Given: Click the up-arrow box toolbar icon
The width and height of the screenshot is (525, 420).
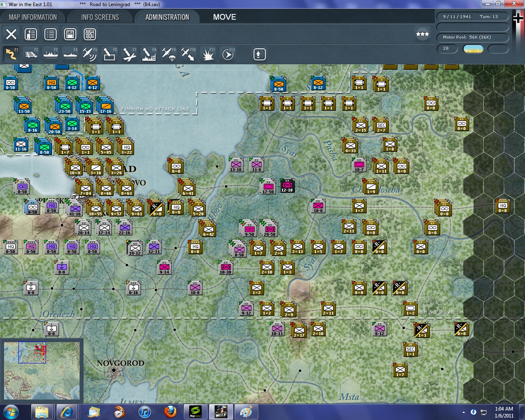Looking at the screenshot, I should pyautogui.click(x=260, y=54).
